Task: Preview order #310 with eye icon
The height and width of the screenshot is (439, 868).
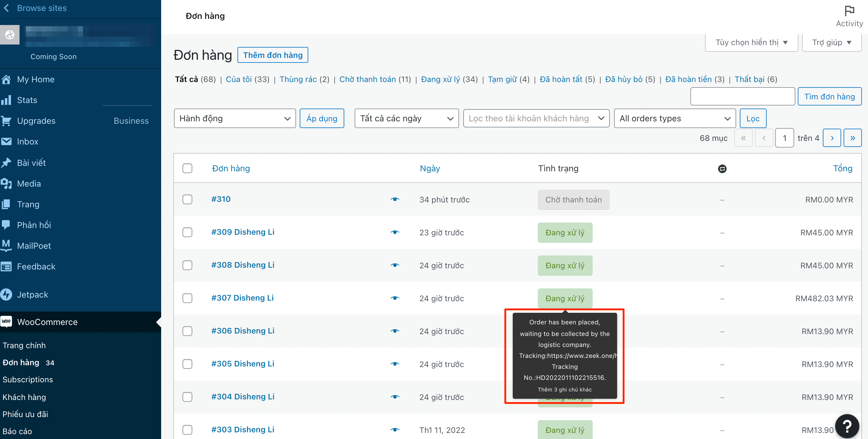Action: tap(395, 199)
